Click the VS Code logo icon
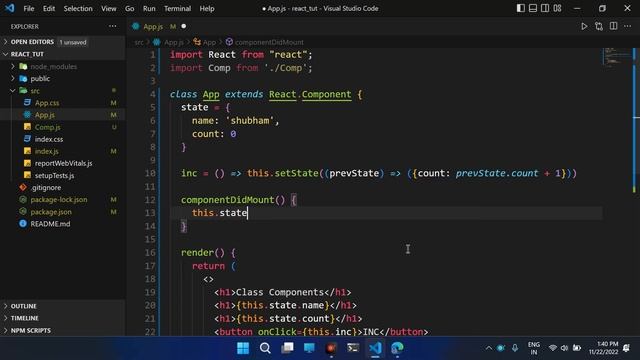 tap(9, 8)
